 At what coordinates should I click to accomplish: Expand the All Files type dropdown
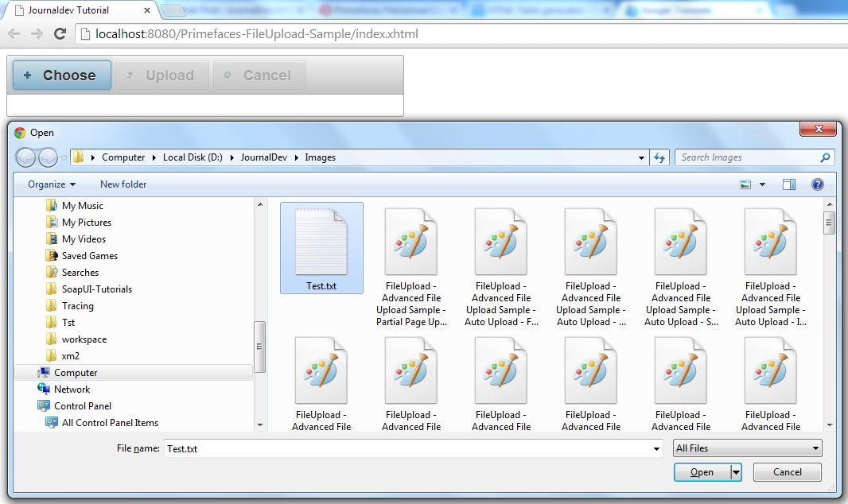point(747,448)
